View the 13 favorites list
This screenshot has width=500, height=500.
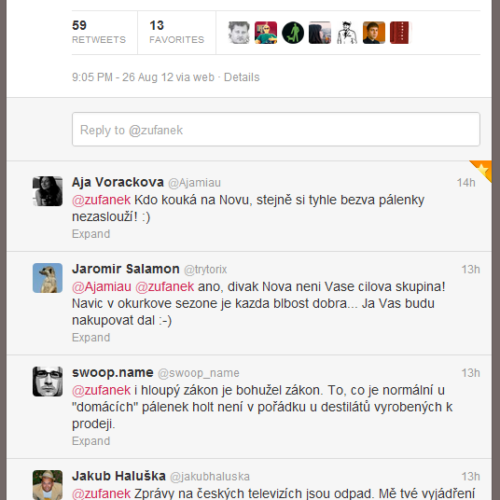[x=177, y=32]
